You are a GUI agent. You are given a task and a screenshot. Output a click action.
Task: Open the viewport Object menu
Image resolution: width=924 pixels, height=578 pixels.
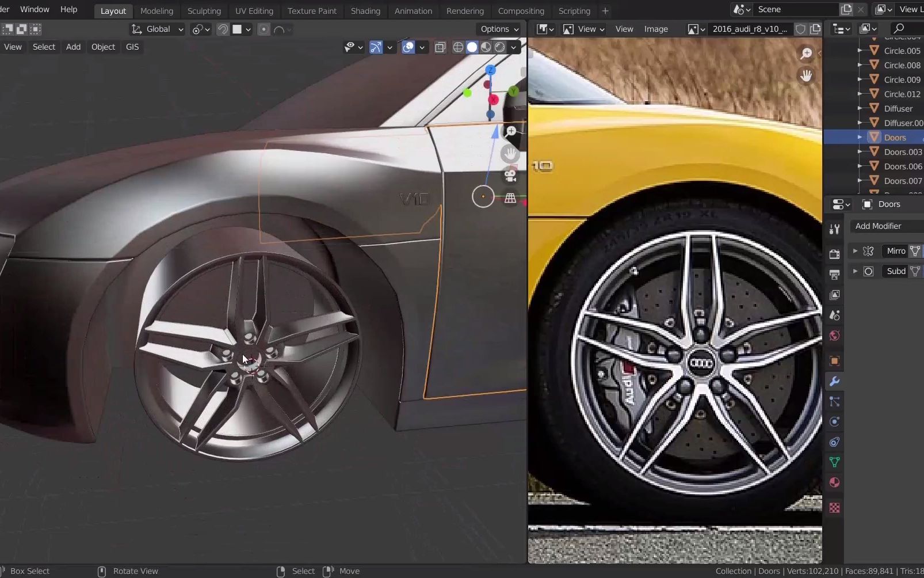tap(103, 47)
